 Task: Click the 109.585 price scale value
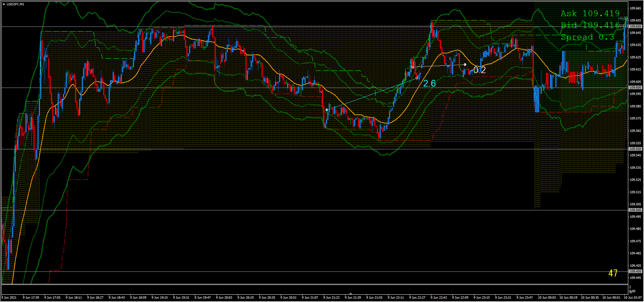click(636, 106)
